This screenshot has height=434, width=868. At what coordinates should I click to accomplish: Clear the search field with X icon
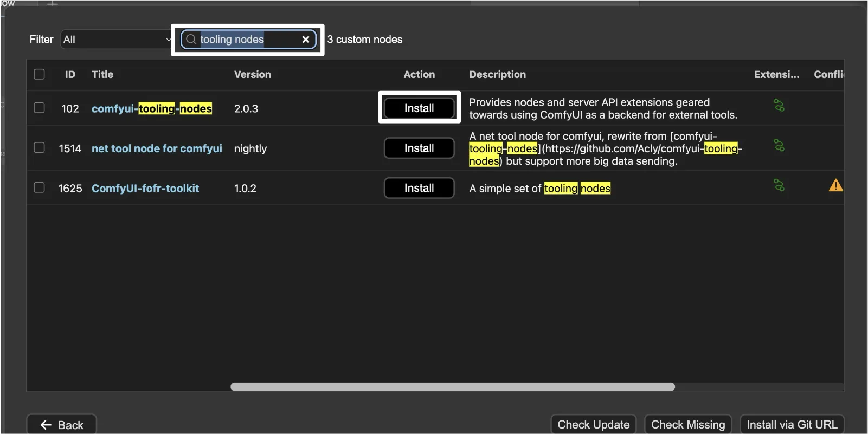pos(306,40)
